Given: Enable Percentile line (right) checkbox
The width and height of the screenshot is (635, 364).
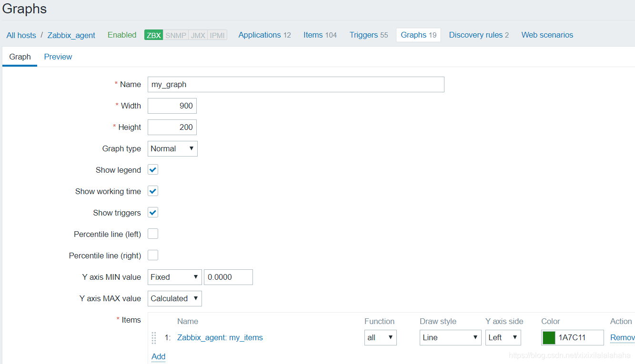Looking at the screenshot, I should pos(153,256).
